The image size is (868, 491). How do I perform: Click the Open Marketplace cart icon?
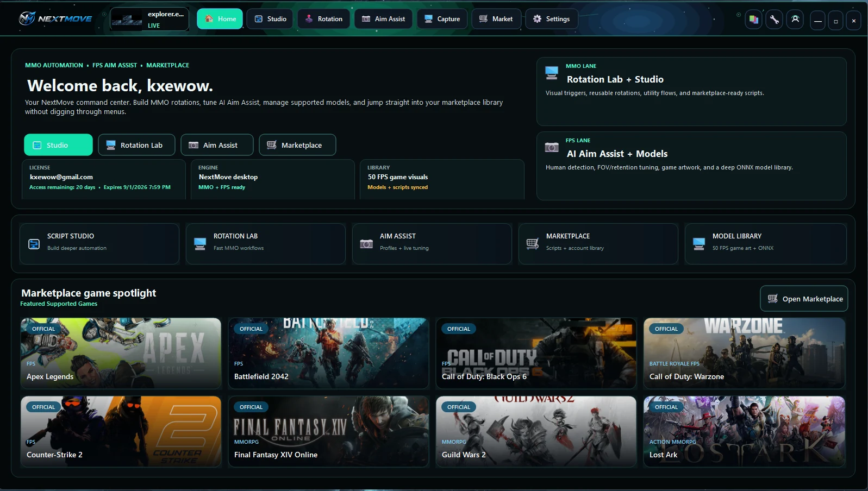pyautogui.click(x=772, y=299)
